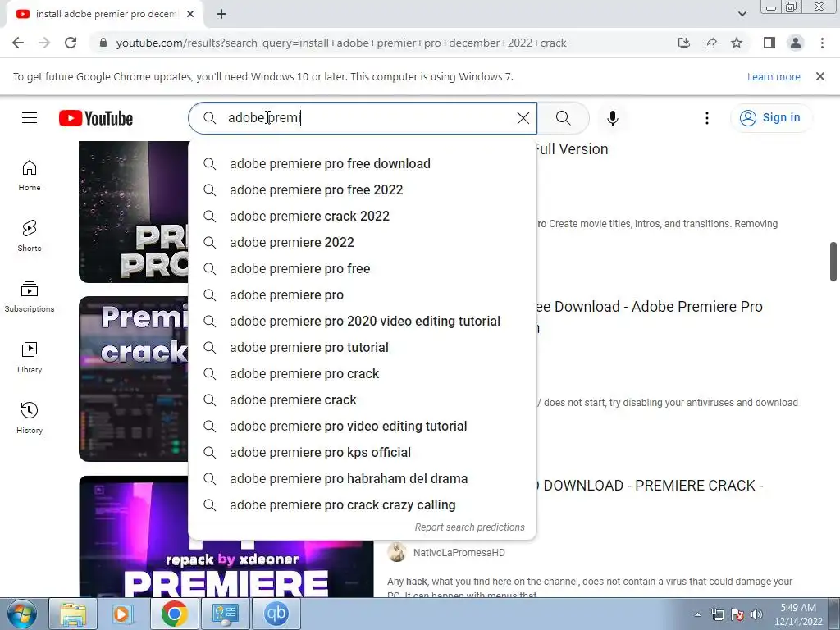This screenshot has width=840, height=630.
Task: Bookmark this page with the star icon
Action: pyautogui.click(x=737, y=43)
